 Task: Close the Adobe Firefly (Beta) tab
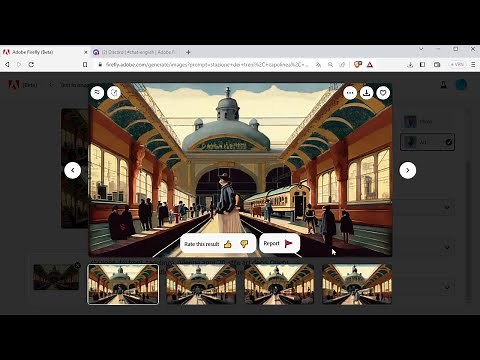(86, 52)
